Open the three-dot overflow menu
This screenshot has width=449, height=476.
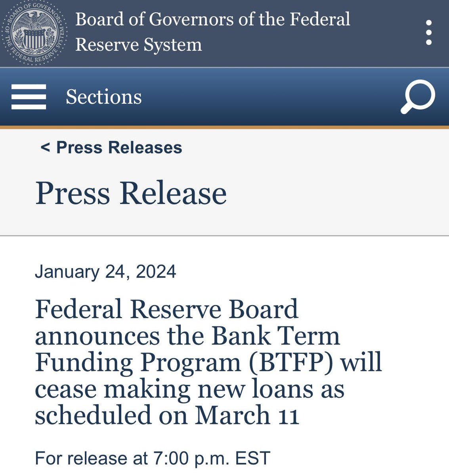428,33
